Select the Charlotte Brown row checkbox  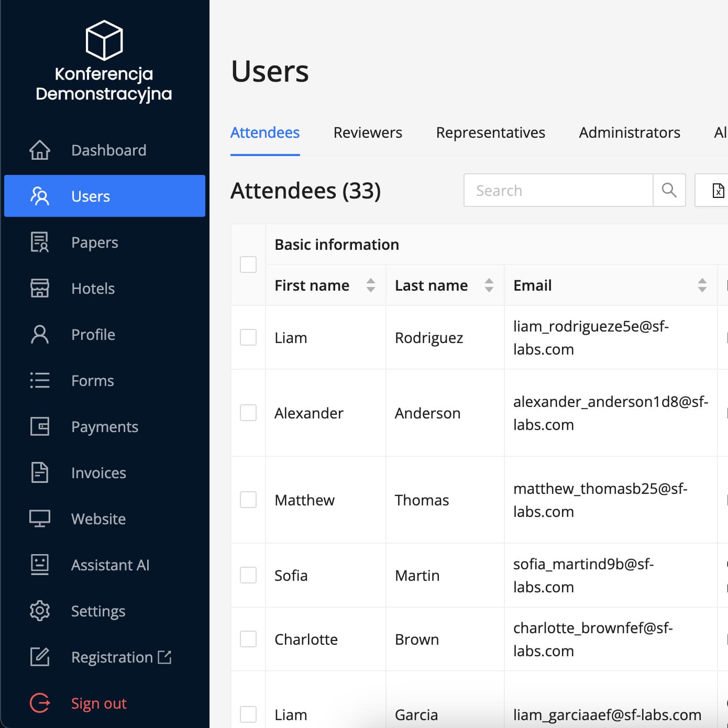pyautogui.click(x=248, y=639)
